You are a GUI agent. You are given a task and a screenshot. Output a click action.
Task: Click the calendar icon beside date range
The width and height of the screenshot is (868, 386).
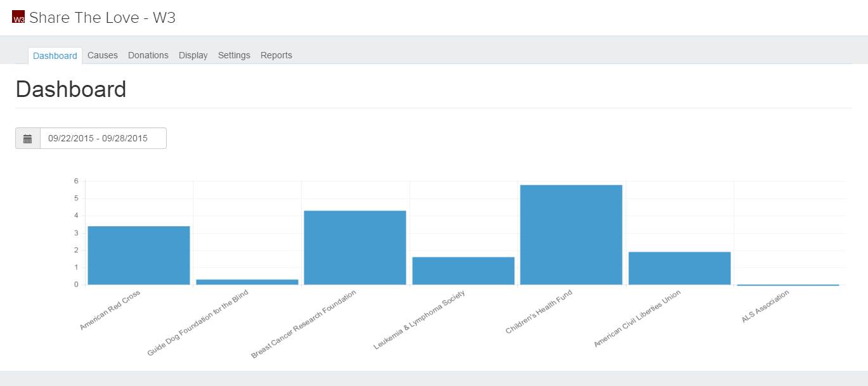tap(28, 138)
